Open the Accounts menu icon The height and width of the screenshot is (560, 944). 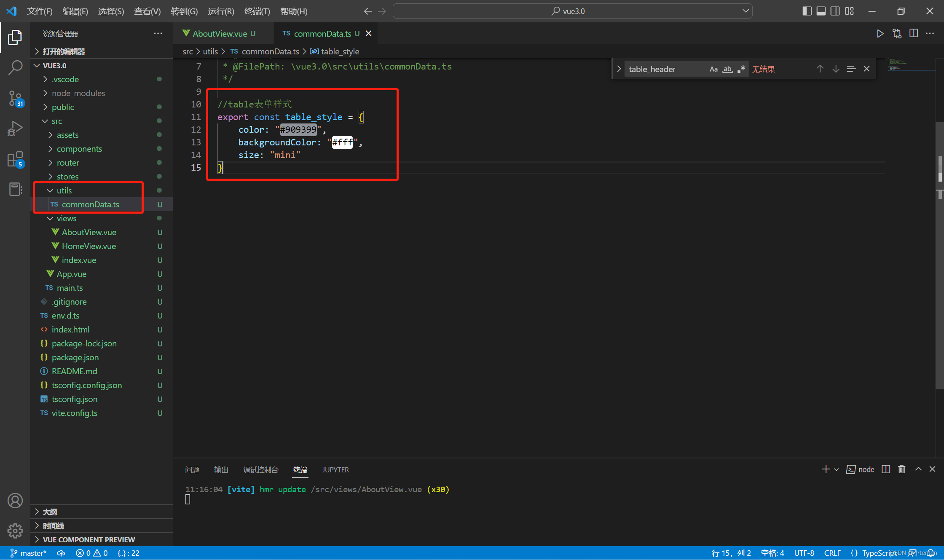(x=15, y=501)
